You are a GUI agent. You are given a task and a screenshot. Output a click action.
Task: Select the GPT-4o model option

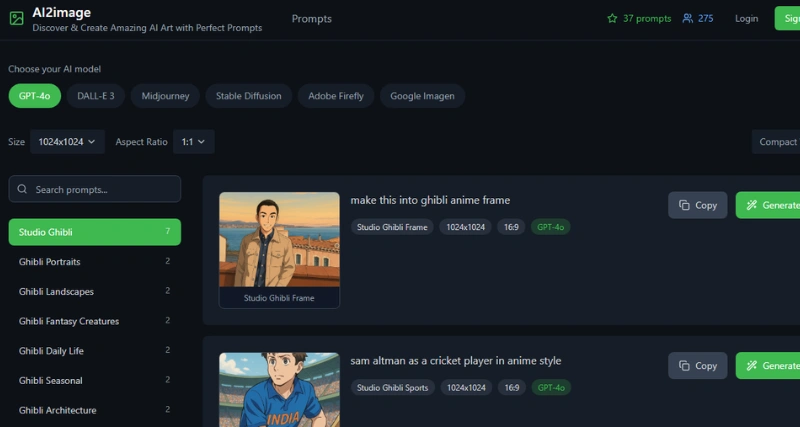pyautogui.click(x=35, y=96)
